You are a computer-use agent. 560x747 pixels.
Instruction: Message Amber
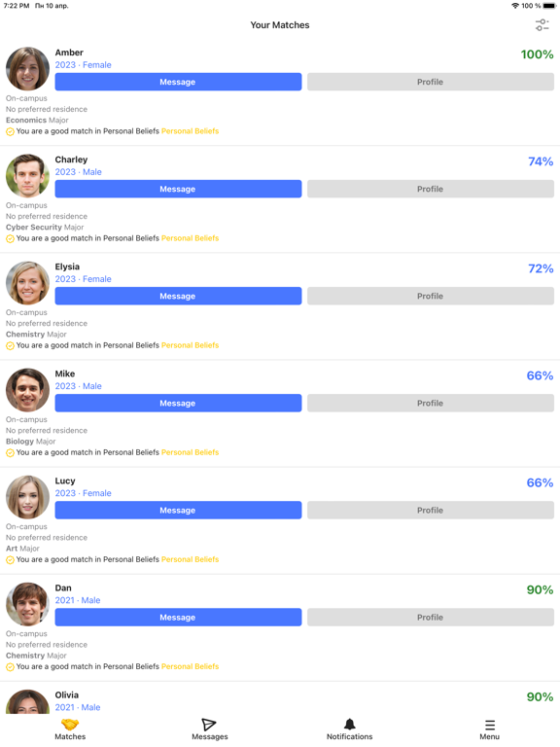[x=178, y=82]
